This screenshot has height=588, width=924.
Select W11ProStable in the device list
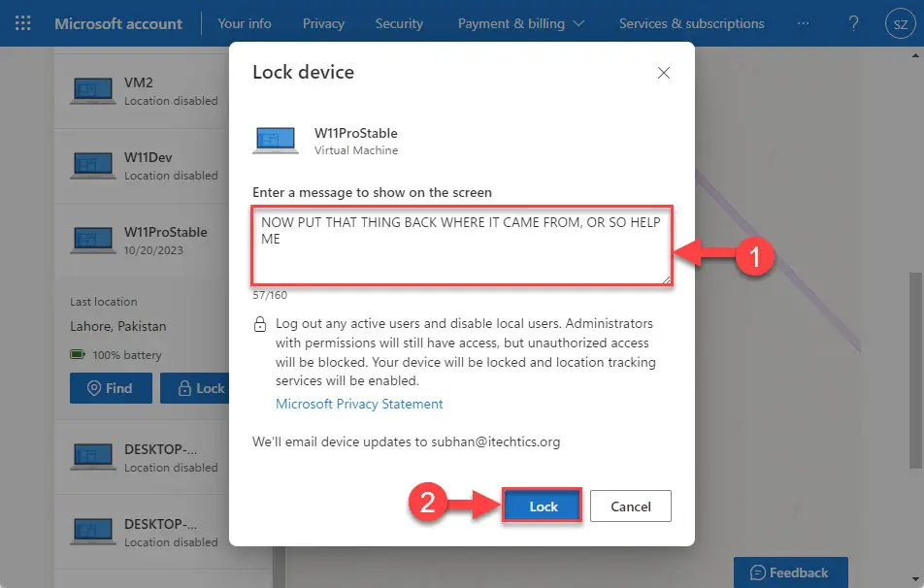[166, 232]
